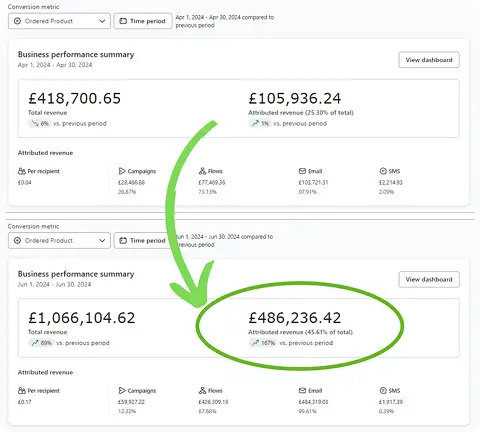Click the bottom Time period button
The width and height of the screenshot is (480, 432).
click(x=143, y=240)
